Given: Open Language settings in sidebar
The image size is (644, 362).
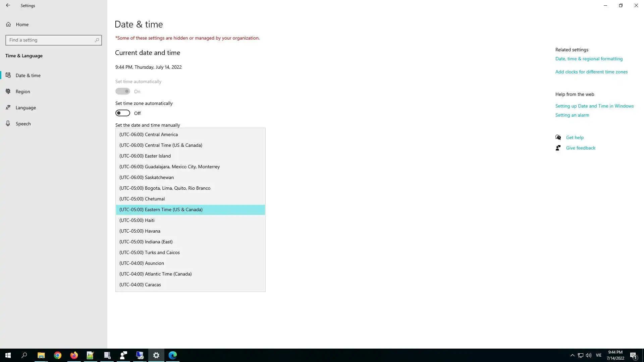Looking at the screenshot, I should (25, 108).
